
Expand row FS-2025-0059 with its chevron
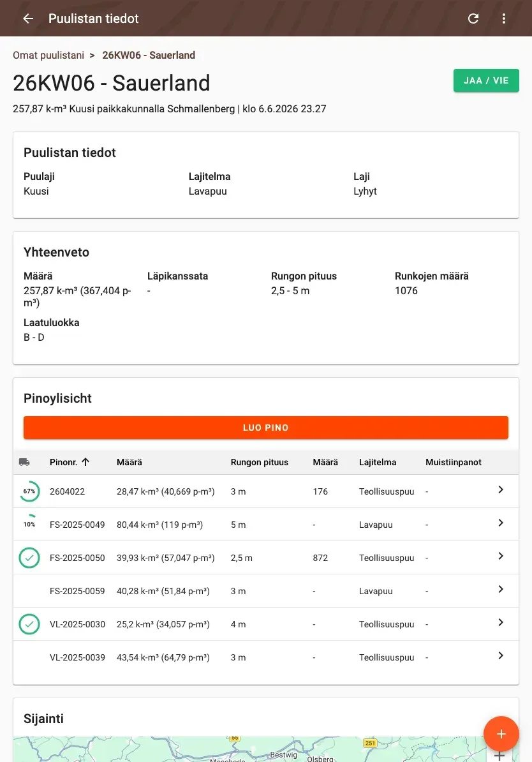click(501, 590)
